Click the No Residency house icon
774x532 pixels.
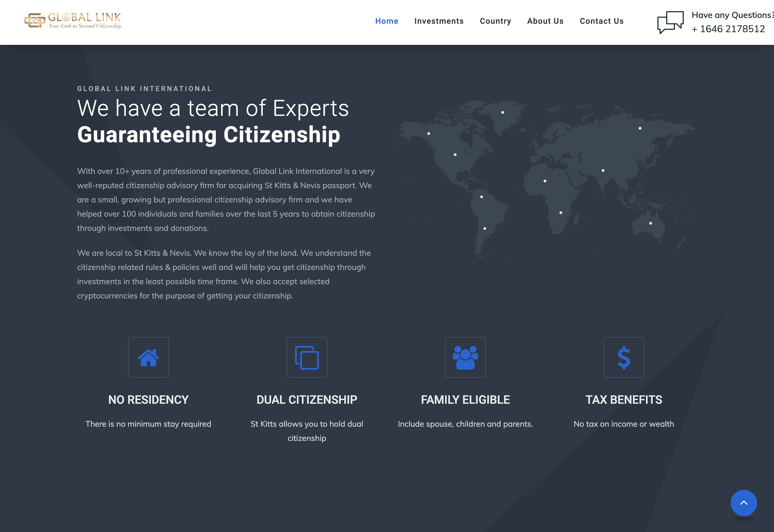tap(148, 357)
